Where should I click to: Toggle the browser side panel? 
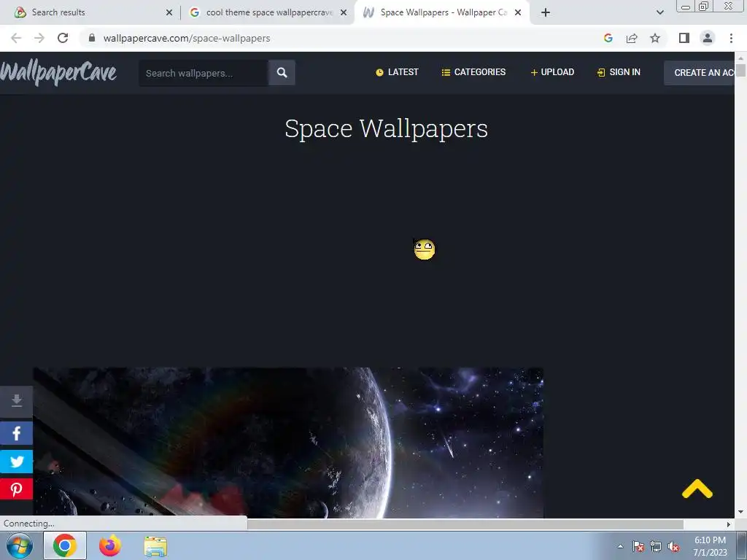684,38
